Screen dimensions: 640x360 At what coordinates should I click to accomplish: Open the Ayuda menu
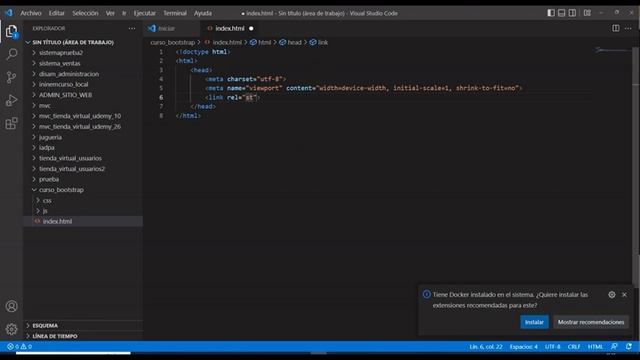(202, 13)
